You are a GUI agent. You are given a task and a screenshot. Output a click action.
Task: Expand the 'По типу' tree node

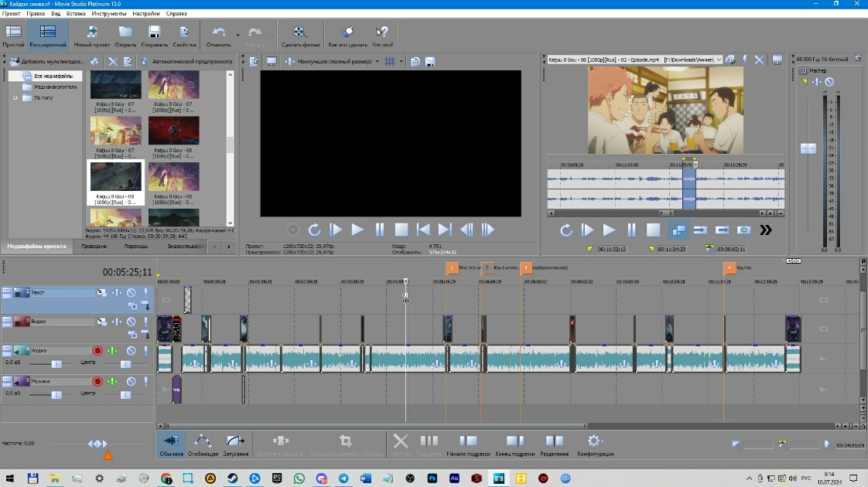coord(15,98)
